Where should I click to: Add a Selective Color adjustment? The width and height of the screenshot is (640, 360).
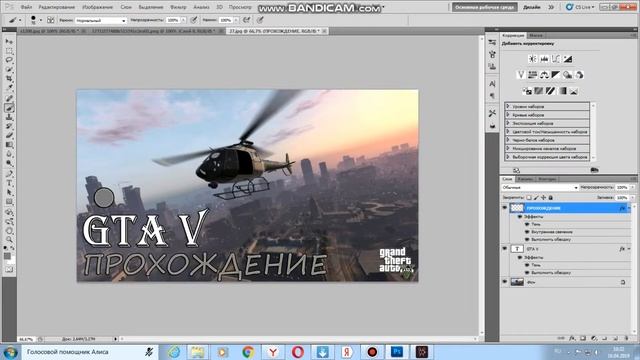(x=573, y=91)
